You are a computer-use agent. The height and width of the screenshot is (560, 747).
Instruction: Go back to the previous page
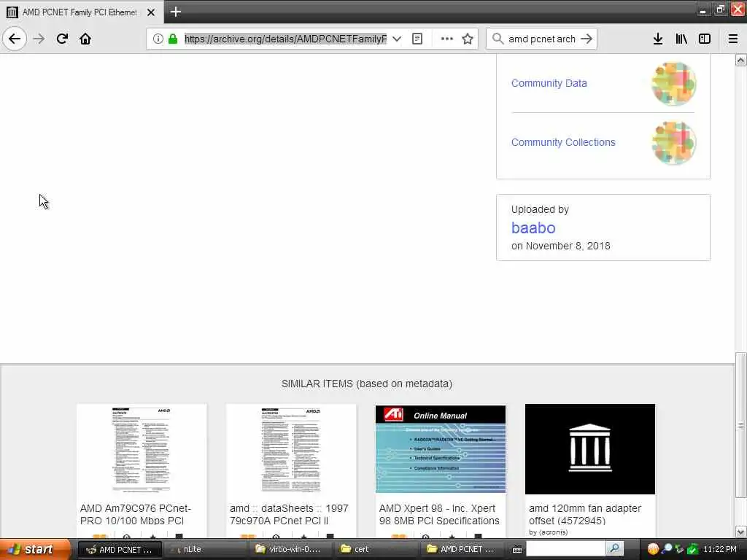pyautogui.click(x=15, y=39)
